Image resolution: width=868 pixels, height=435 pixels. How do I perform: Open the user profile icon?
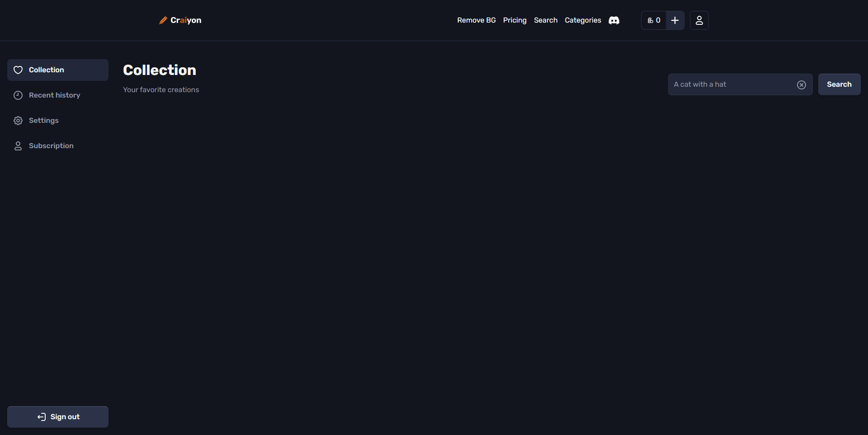coord(699,20)
